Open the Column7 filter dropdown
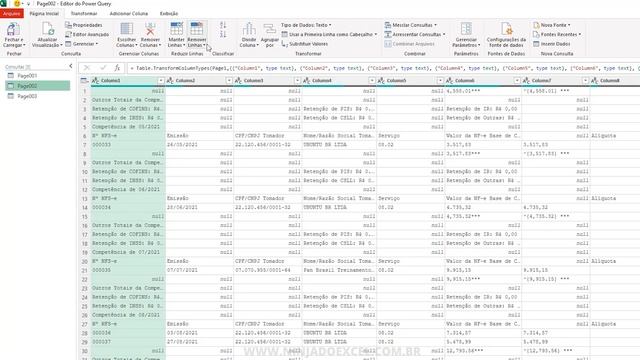 point(585,81)
